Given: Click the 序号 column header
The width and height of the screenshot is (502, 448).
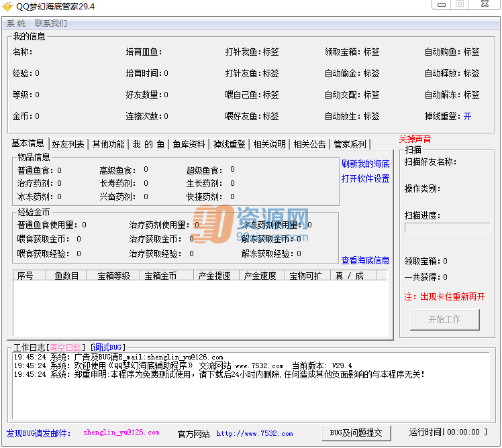Looking at the screenshot, I should tap(30, 276).
